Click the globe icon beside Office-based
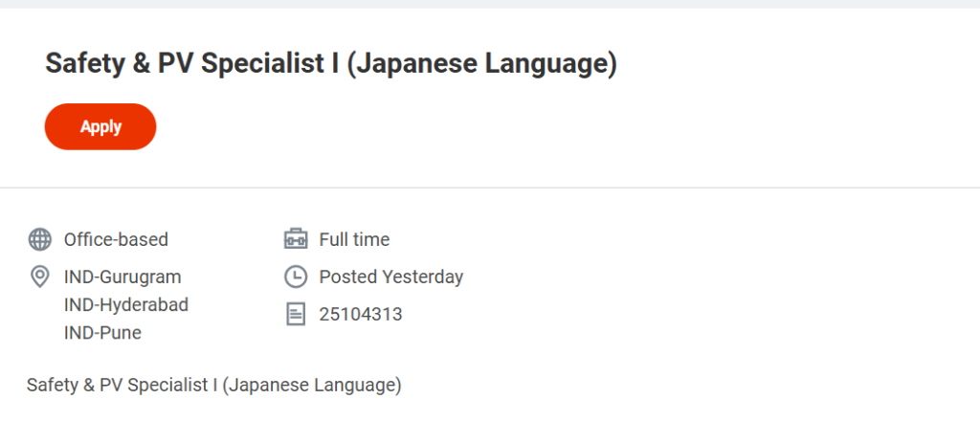The height and width of the screenshot is (421, 980). [40, 239]
